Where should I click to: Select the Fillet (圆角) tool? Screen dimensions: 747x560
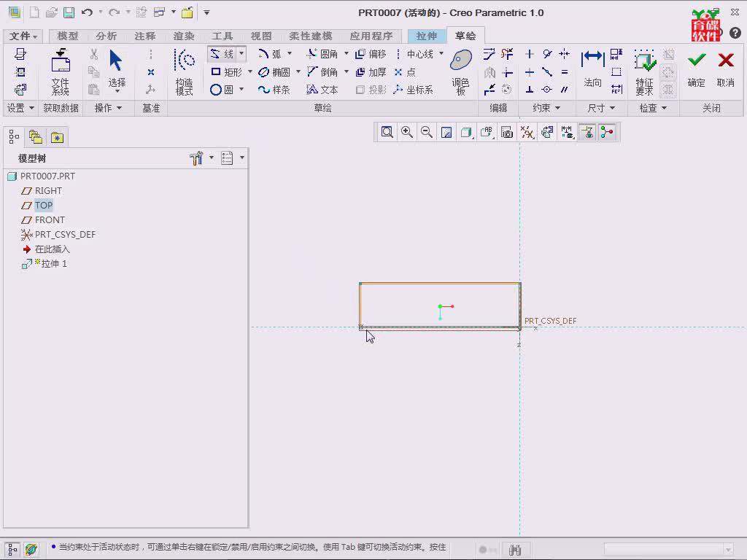click(322, 54)
